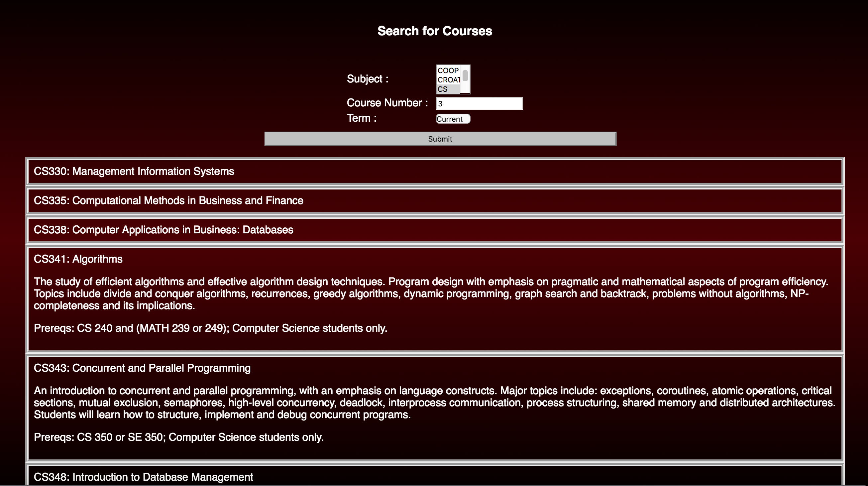Image resolution: width=868 pixels, height=486 pixels.
Task: Click the Course Number : label
Action: (x=387, y=103)
